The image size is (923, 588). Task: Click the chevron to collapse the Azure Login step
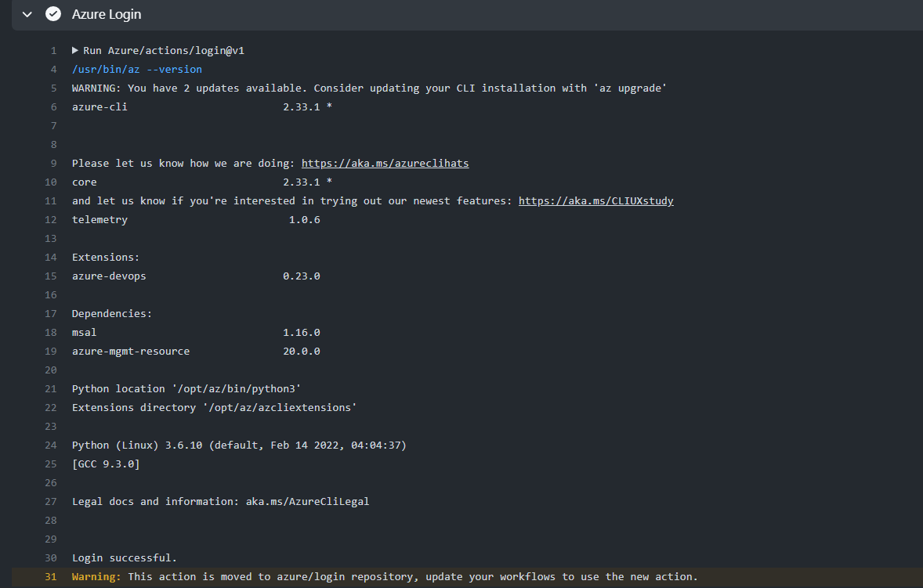coord(26,13)
